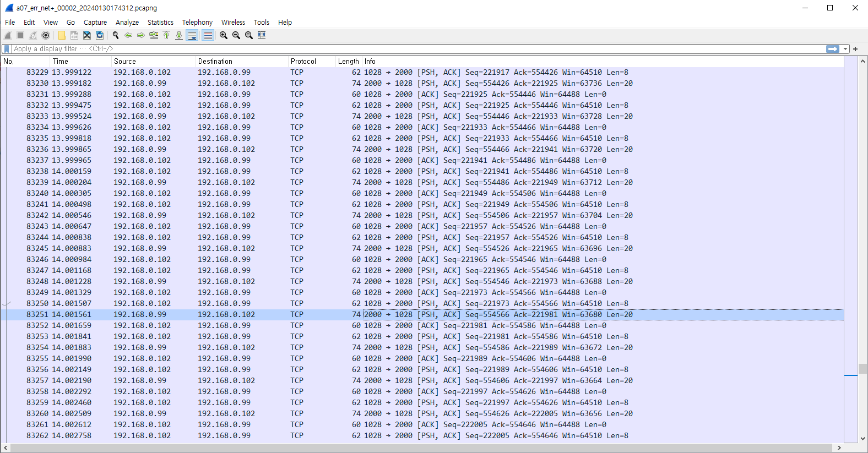Click the Zoom out toolbar icon

tap(236, 35)
